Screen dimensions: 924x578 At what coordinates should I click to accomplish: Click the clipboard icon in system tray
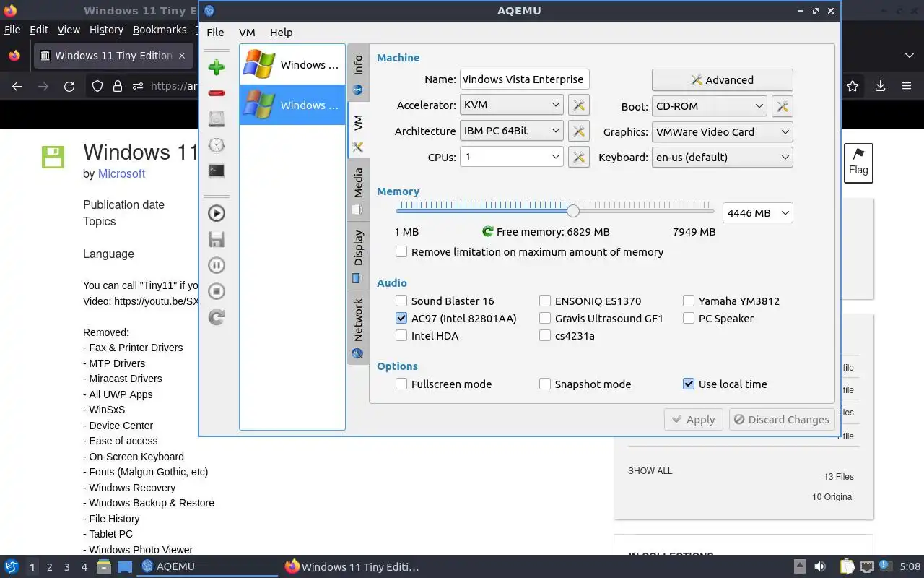(x=847, y=566)
